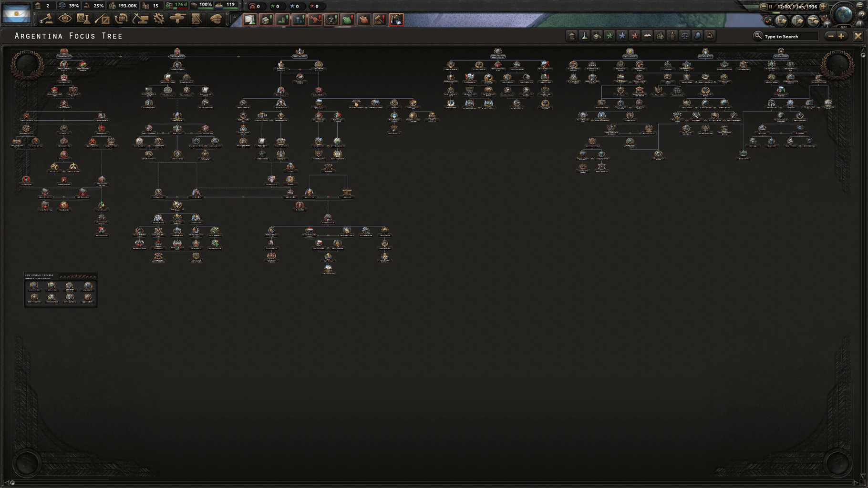Open the Officer Corps cap menu
This screenshot has width=868, height=488.
pos(216,19)
